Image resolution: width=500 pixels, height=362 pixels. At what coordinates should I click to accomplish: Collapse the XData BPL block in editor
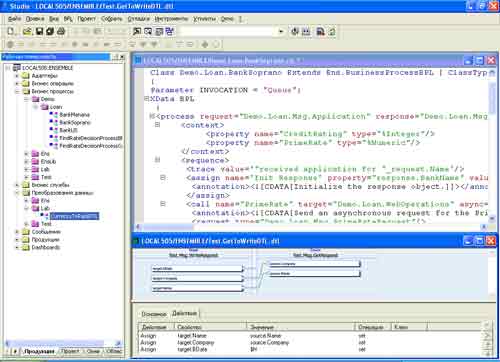(146, 99)
